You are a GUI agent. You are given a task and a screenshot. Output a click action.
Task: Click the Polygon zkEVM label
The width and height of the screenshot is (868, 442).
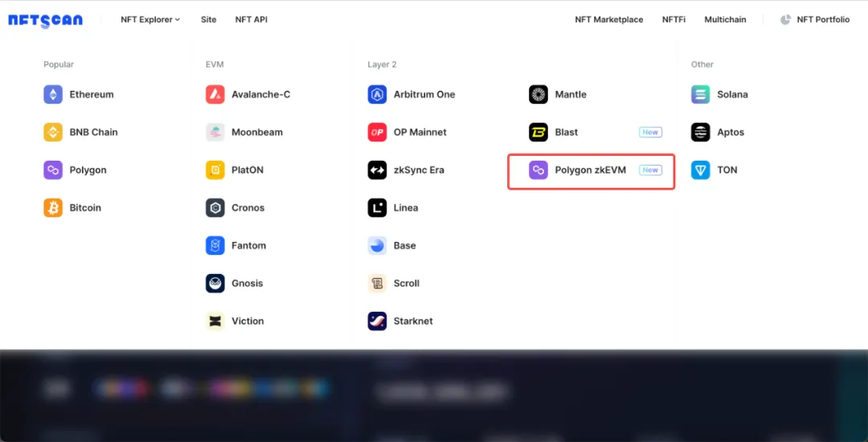pos(591,170)
